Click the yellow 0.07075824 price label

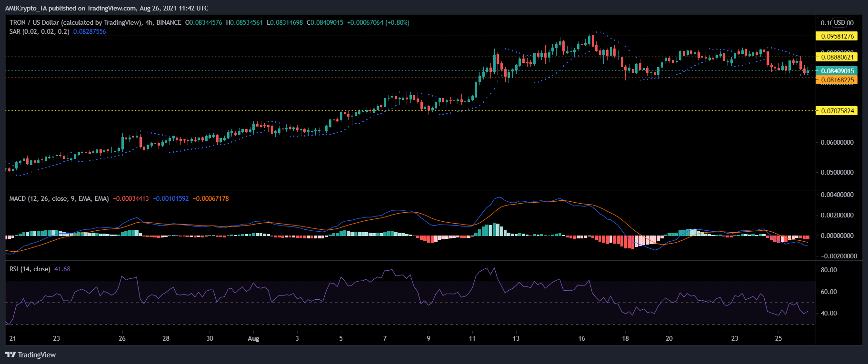tap(838, 111)
